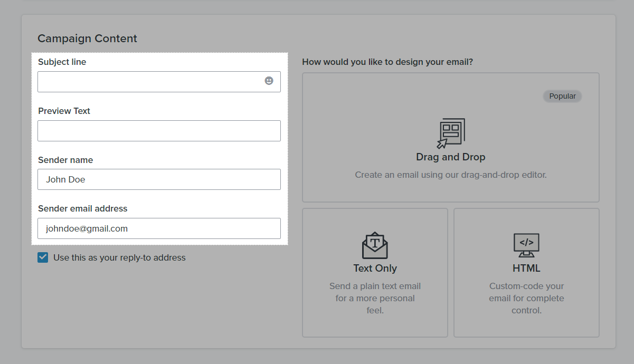Click the HTML code monitor icon
The height and width of the screenshot is (364, 634).
click(526, 245)
